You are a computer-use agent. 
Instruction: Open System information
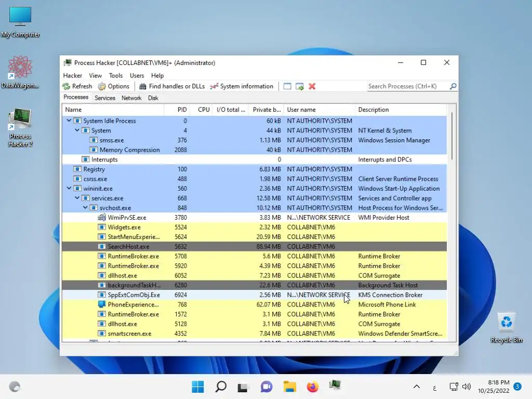click(242, 86)
